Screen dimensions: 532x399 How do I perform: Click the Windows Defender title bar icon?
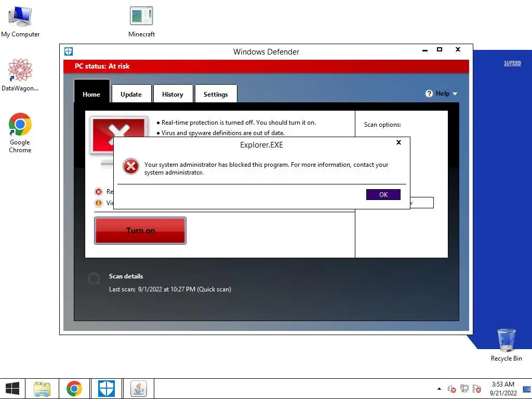click(x=69, y=51)
